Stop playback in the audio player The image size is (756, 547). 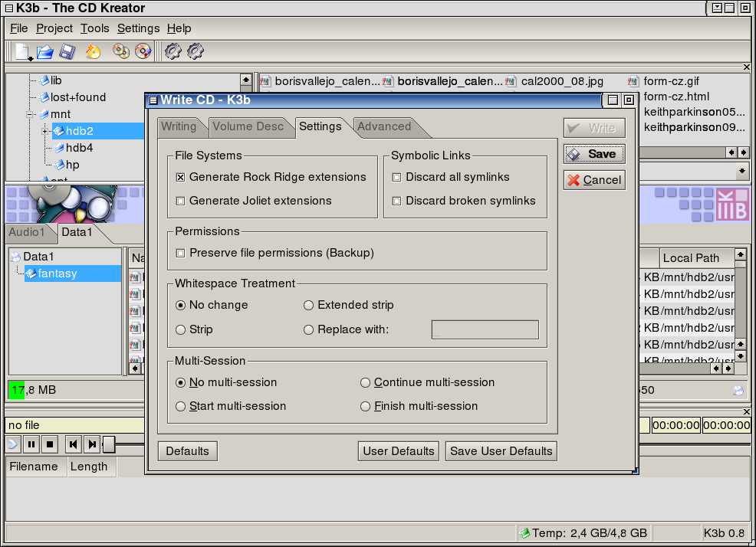click(x=50, y=444)
